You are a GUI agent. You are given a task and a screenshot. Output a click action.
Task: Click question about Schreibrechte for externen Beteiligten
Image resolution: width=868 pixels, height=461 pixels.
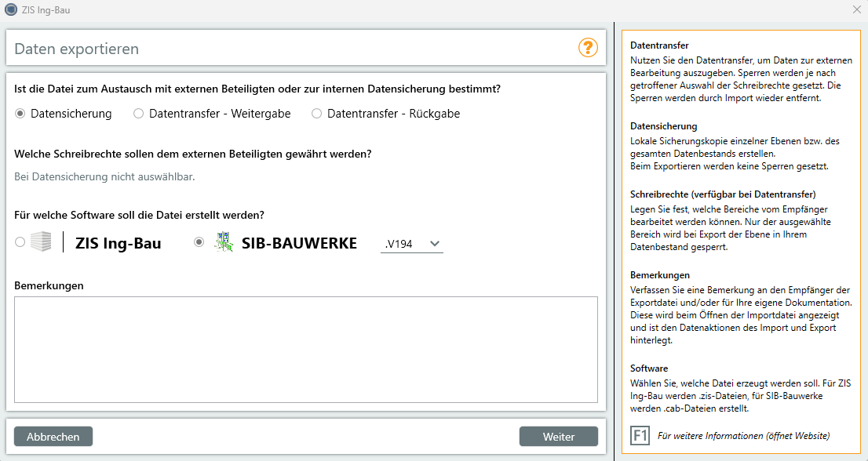click(x=193, y=154)
